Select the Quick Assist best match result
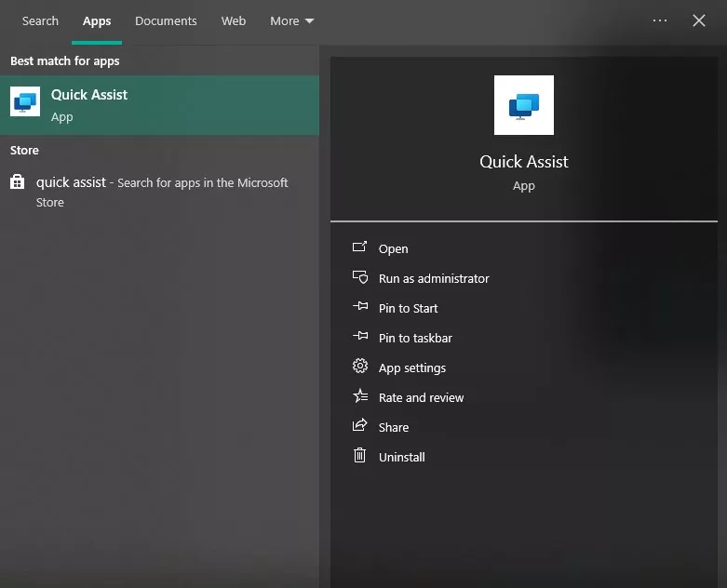 [x=159, y=105]
